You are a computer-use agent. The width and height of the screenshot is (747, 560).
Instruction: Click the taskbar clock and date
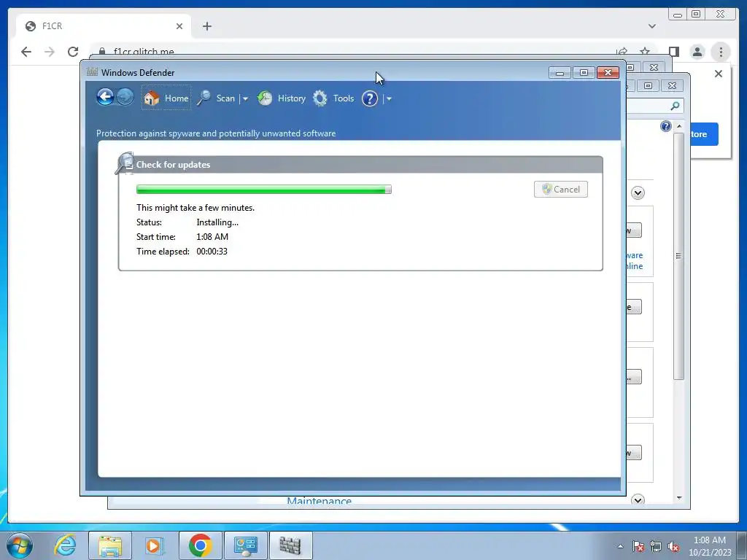pyautogui.click(x=710, y=546)
